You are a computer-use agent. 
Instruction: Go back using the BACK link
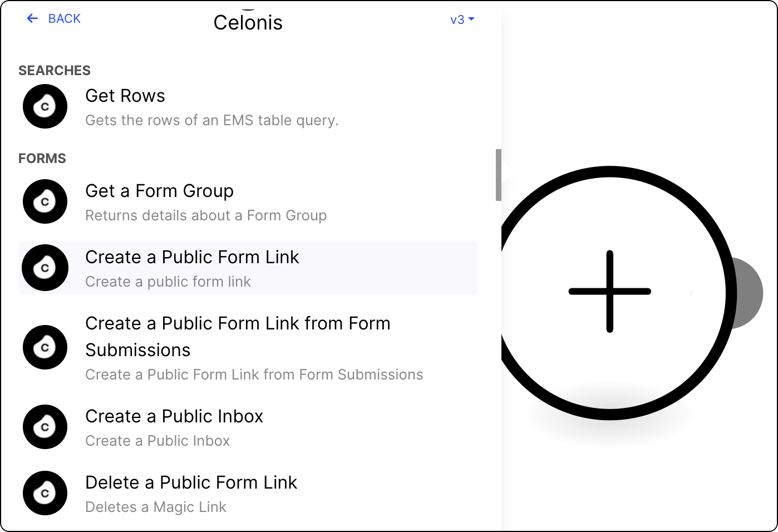click(53, 18)
